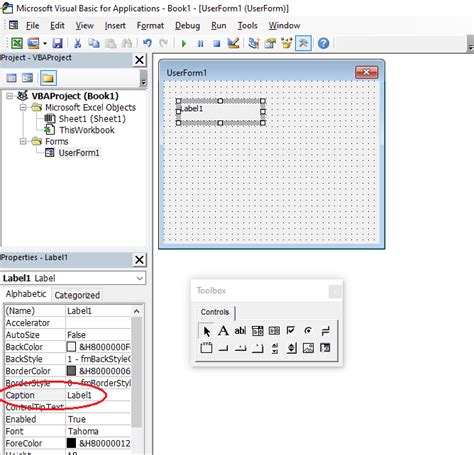Viewport: 474px width, 455px height.
Task: Open the Insert UserForm dropdown arrow
Action: pyautogui.click(x=45, y=43)
